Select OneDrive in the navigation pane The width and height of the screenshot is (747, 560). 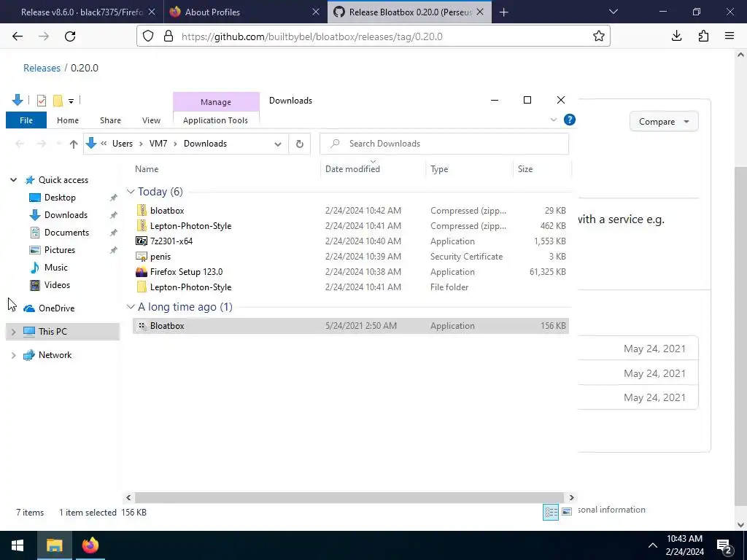point(56,308)
